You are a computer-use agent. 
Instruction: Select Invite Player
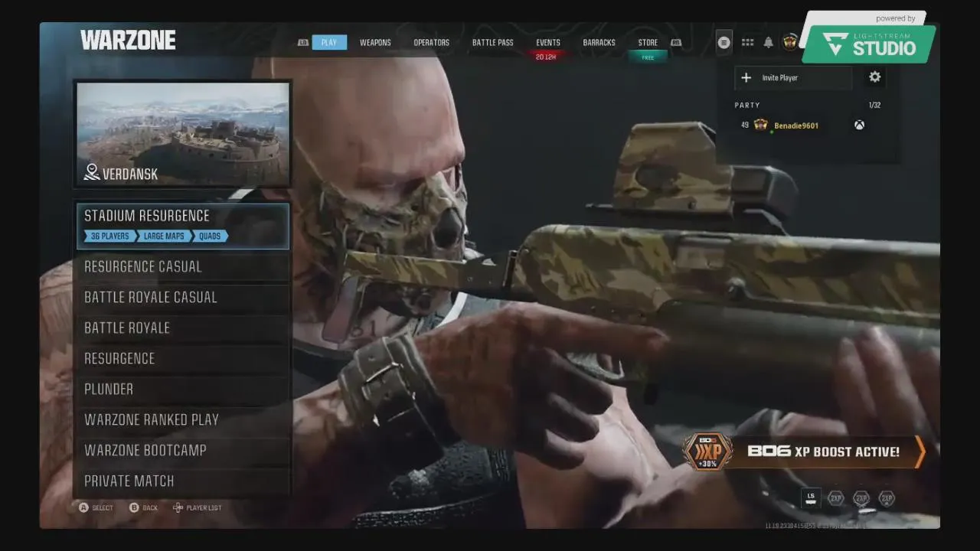pos(793,77)
